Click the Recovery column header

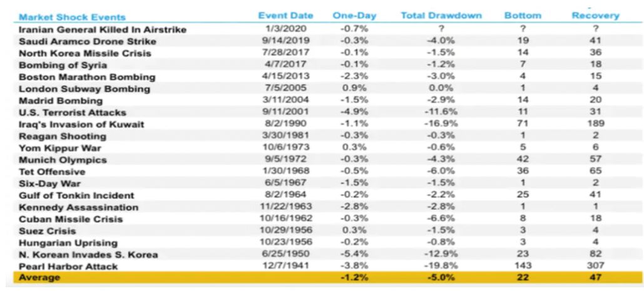(x=595, y=15)
